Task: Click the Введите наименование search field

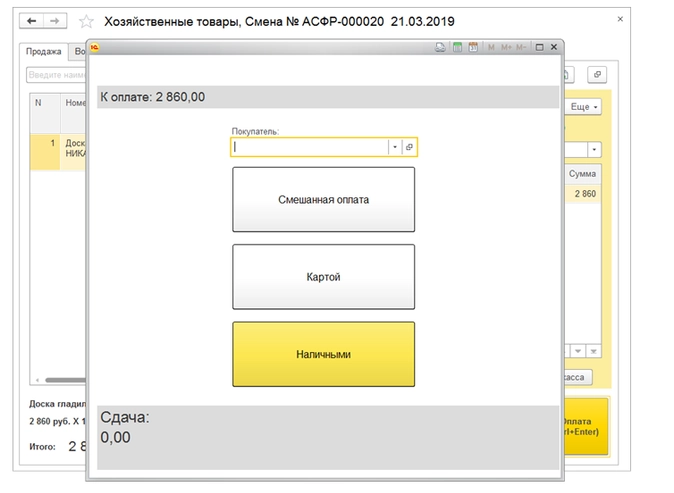Action: [x=56, y=75]
